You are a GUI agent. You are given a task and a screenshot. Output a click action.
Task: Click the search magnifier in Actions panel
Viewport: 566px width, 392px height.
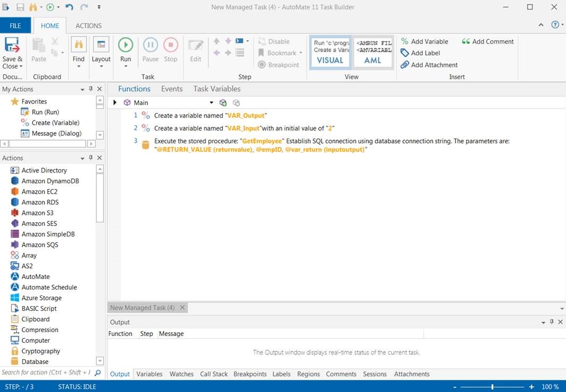pyautogui.click(x=98, y=372)
